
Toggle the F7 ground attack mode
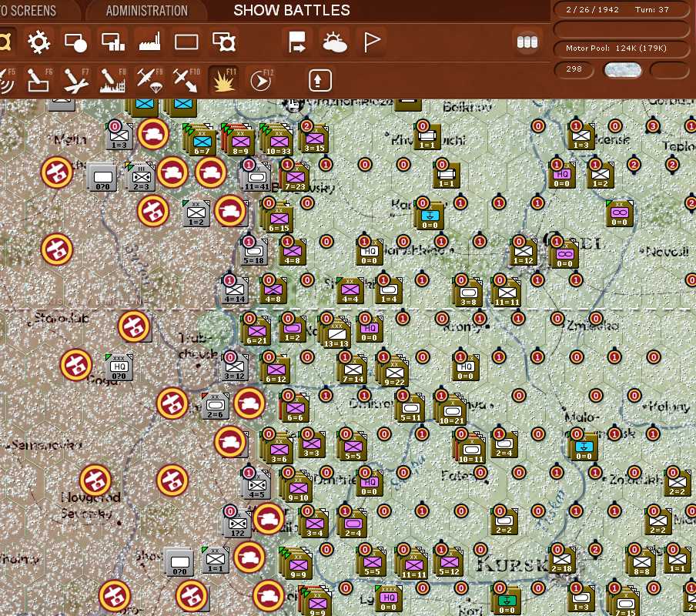(x=76, y=81)
